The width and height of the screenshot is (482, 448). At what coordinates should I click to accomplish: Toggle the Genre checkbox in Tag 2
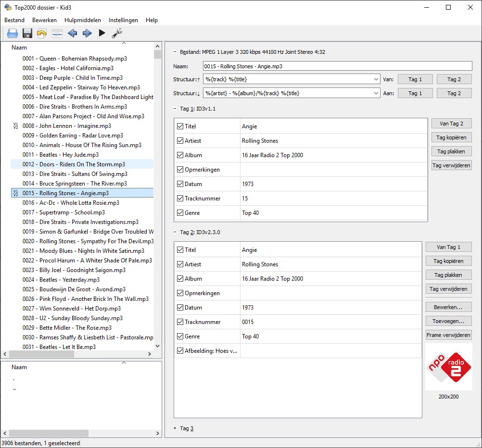[x=180, y=336]
